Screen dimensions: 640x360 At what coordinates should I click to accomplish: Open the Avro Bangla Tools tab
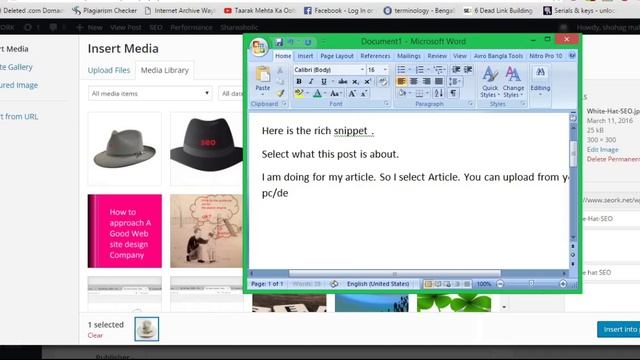498,56
